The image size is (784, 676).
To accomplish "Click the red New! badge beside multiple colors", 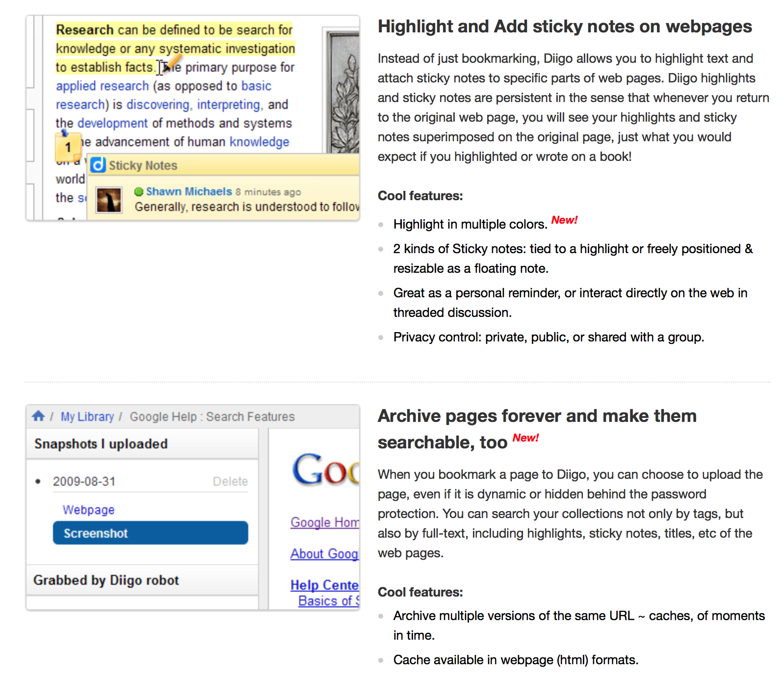I will [x=564, y=220].
